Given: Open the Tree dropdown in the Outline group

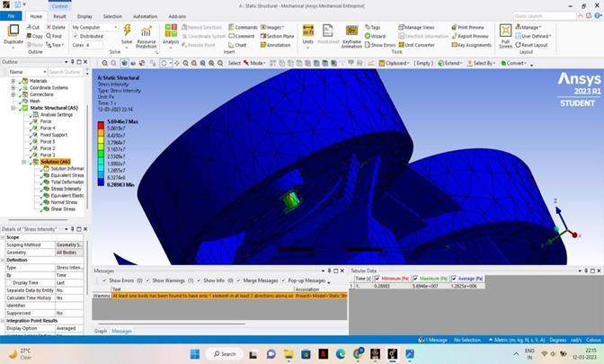Looking at the screenshot, I should click(55, 45).
